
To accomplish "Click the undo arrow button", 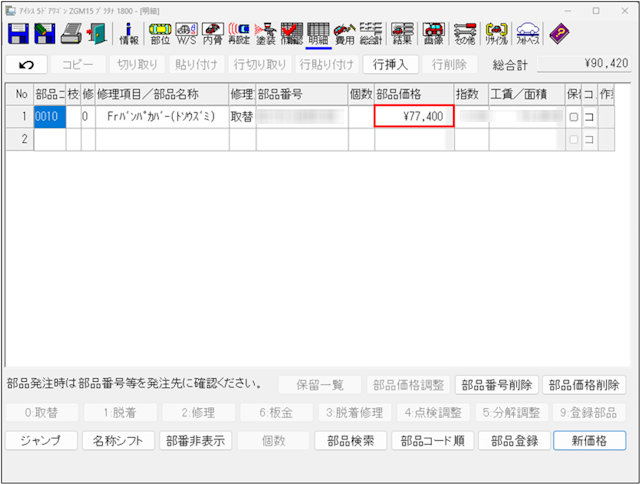I will tap(26, 65).
